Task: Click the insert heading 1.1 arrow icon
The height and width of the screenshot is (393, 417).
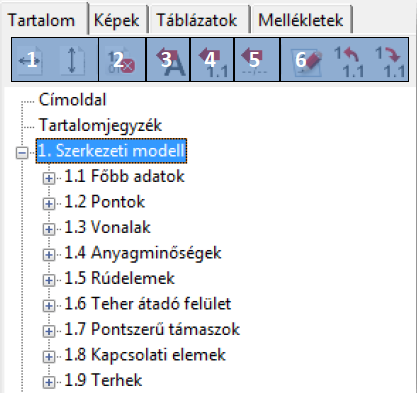Action: coord(212,60)
